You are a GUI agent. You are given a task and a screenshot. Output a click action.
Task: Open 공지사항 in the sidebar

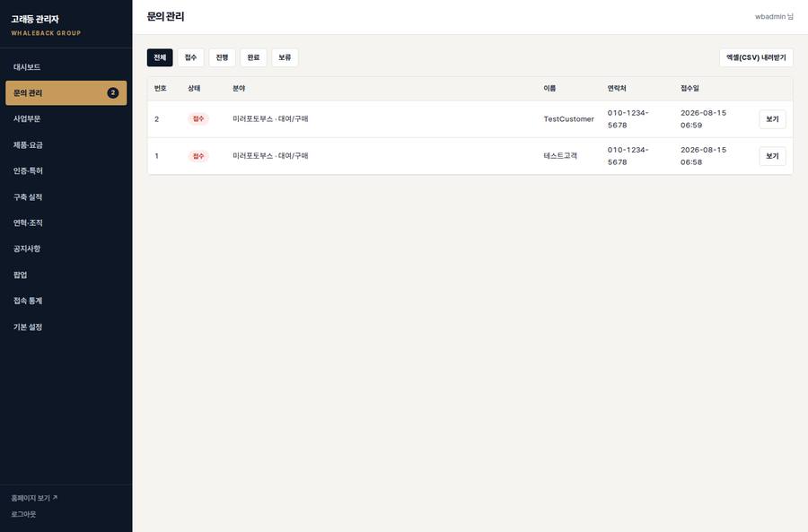[x=66, y=249]
